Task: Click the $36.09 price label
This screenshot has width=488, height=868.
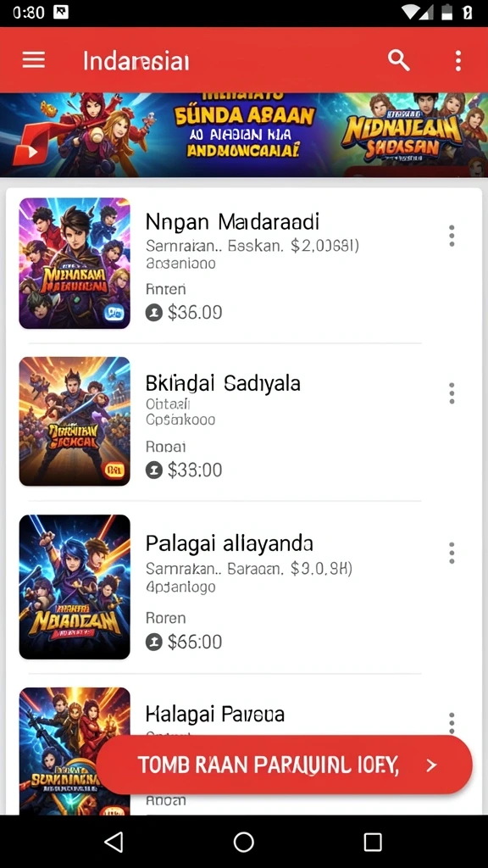Action: (195, 313)
